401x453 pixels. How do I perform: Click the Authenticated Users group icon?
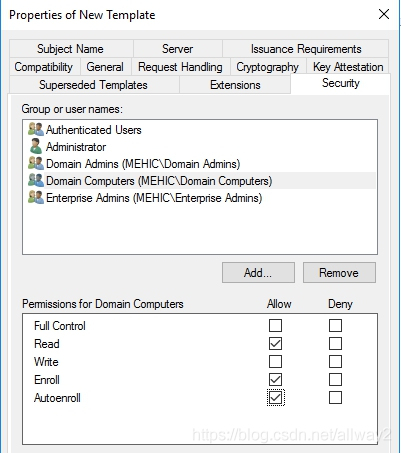tap(36, 129)
